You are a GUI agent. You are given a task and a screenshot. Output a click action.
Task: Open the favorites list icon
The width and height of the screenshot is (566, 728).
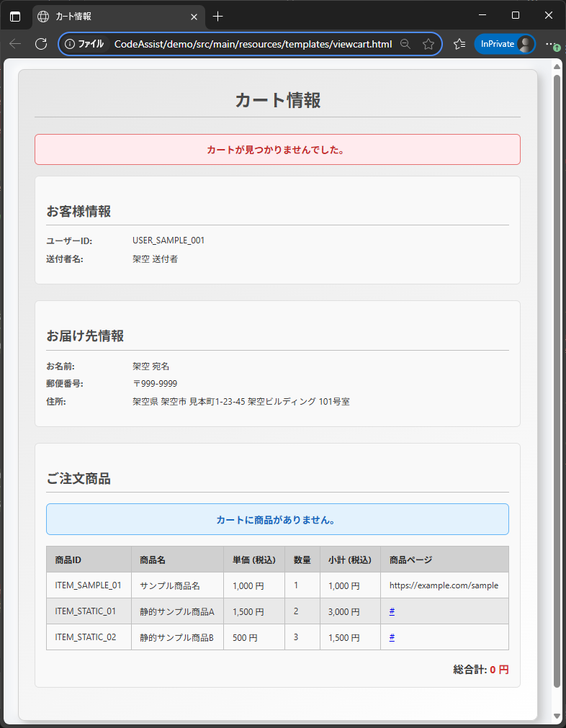(459, 44)
